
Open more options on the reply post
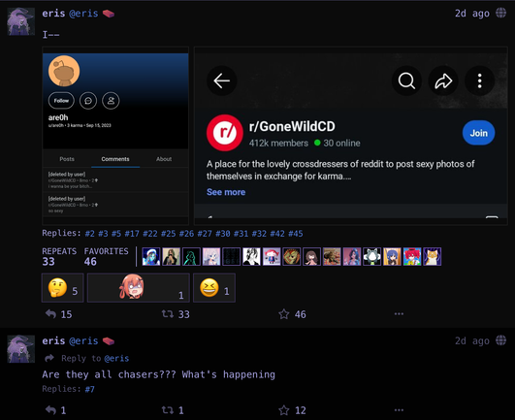pyautogui.click(x=399, y=410)
